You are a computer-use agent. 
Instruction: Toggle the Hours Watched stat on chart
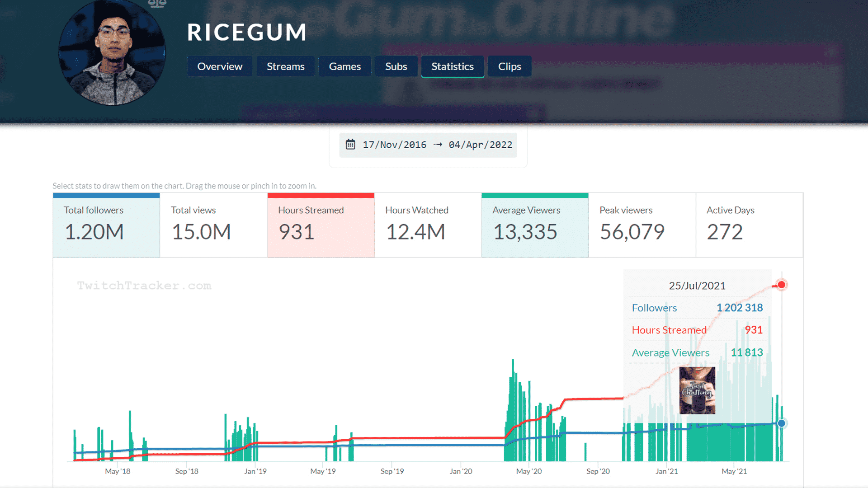tap(428, 225)
